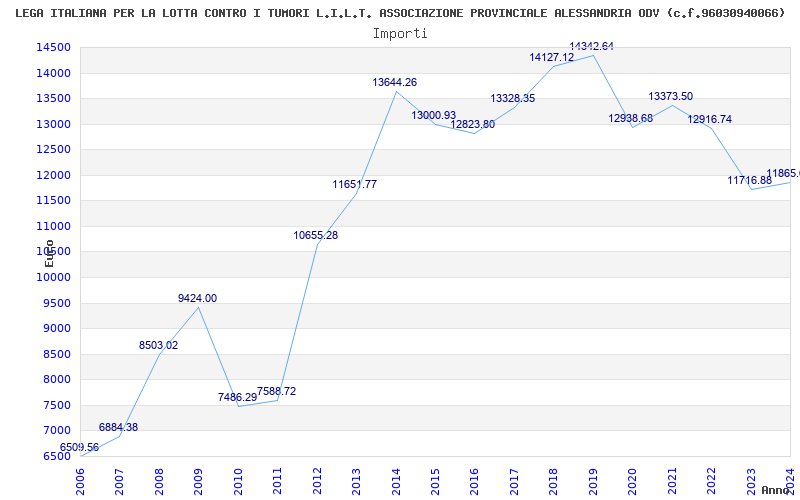Click the data label 12938.68

631,118
